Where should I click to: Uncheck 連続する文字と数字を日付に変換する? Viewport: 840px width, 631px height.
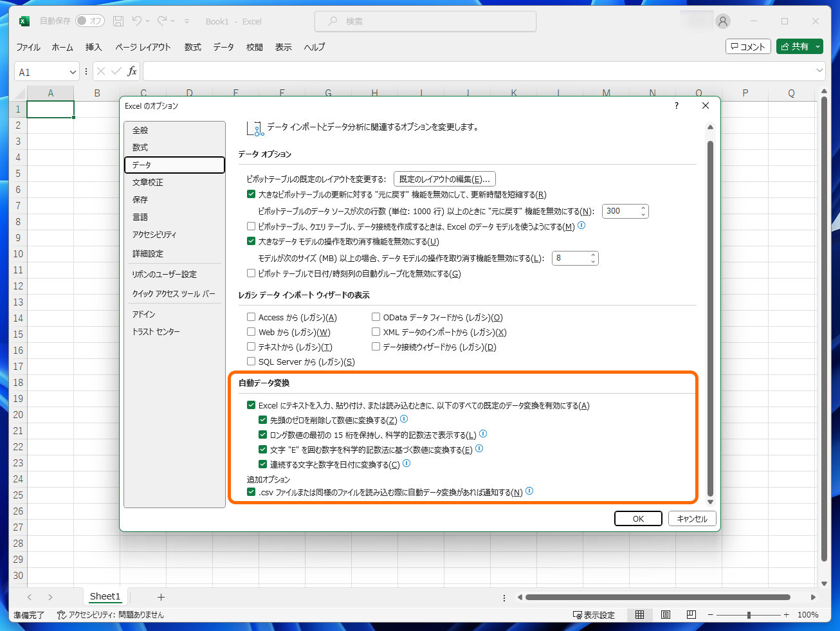coord(262,464)
